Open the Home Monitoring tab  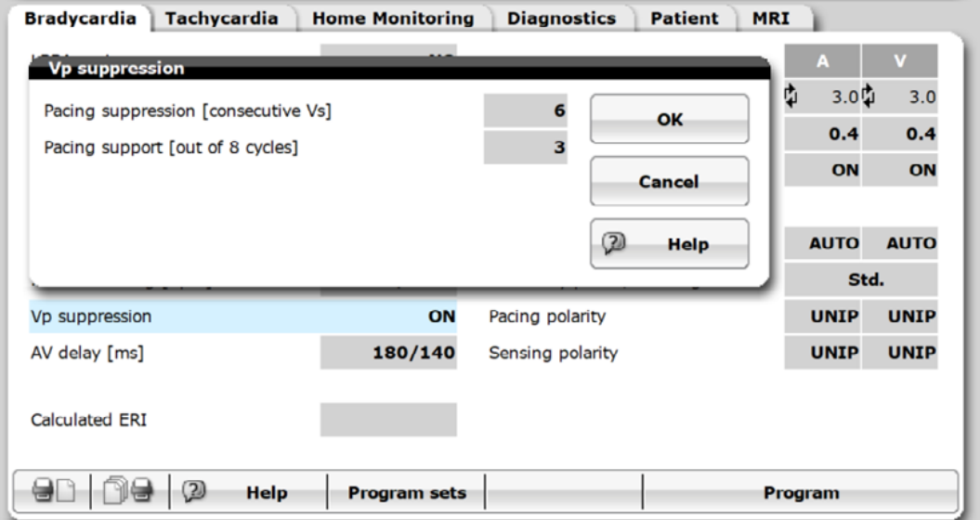click(x=393, y=19)
